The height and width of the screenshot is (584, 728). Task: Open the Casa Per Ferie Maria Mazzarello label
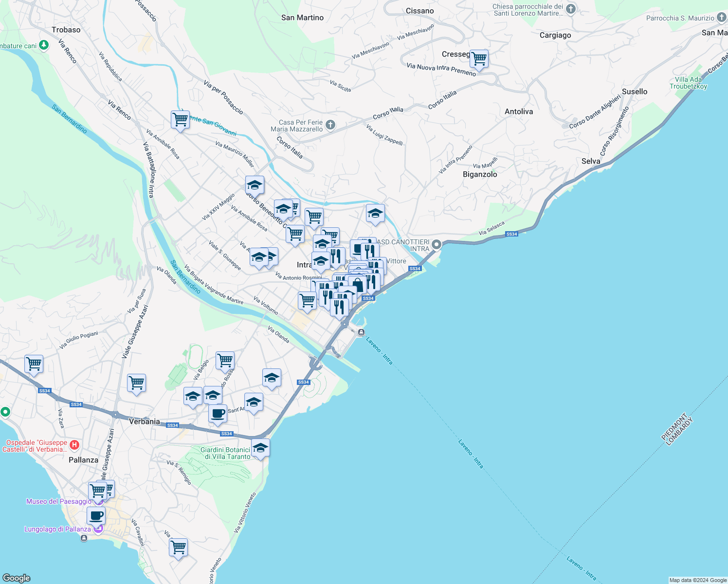click(297, 126)
